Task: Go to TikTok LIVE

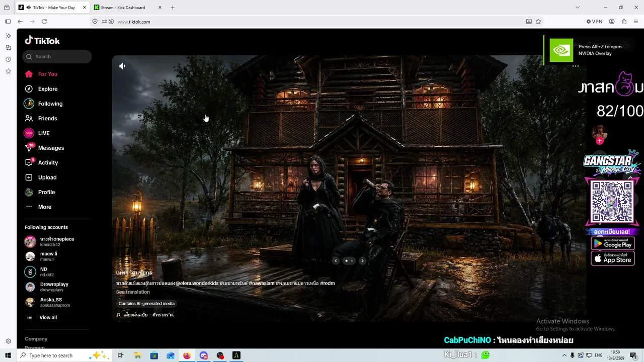Action: tap(37, 133)
